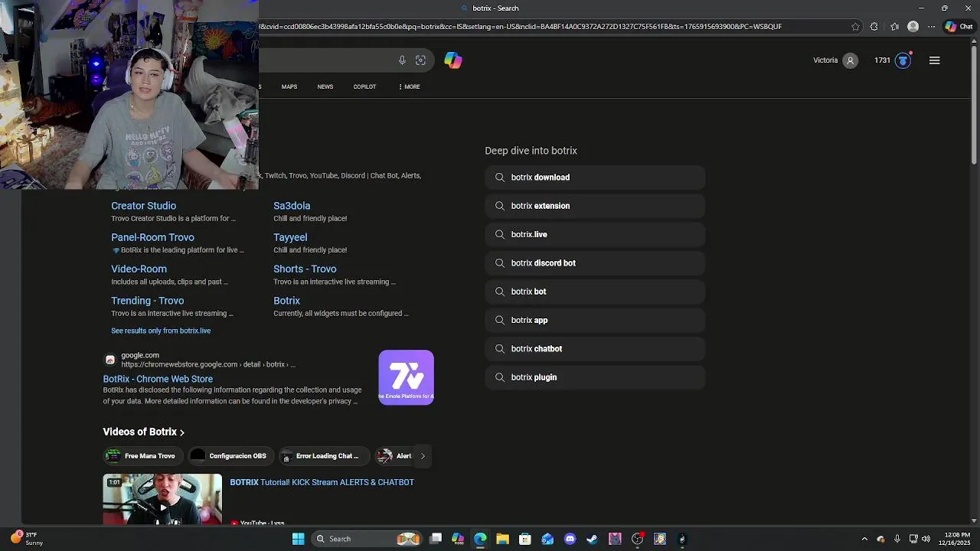This screenshot has height=551, width=980.
Task: Click BotRix purple 7TV thumbnail image
Action: [x=406, y=377]
